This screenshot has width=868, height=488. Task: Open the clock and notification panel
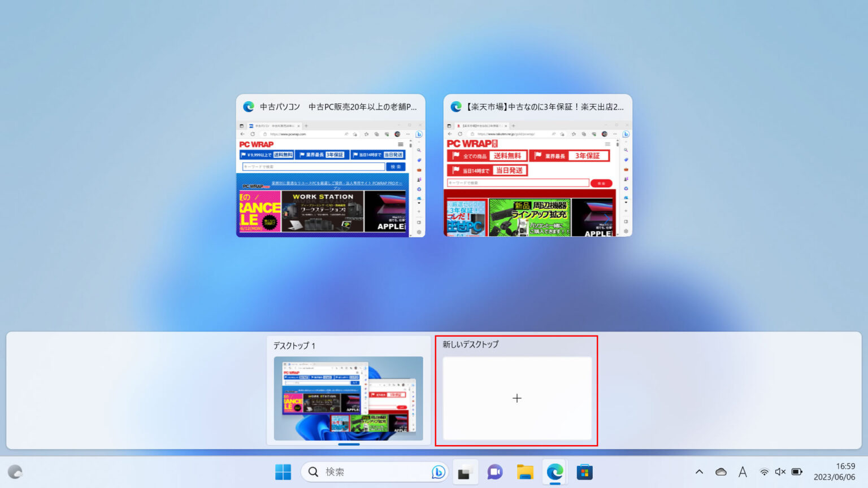[836, 472]
